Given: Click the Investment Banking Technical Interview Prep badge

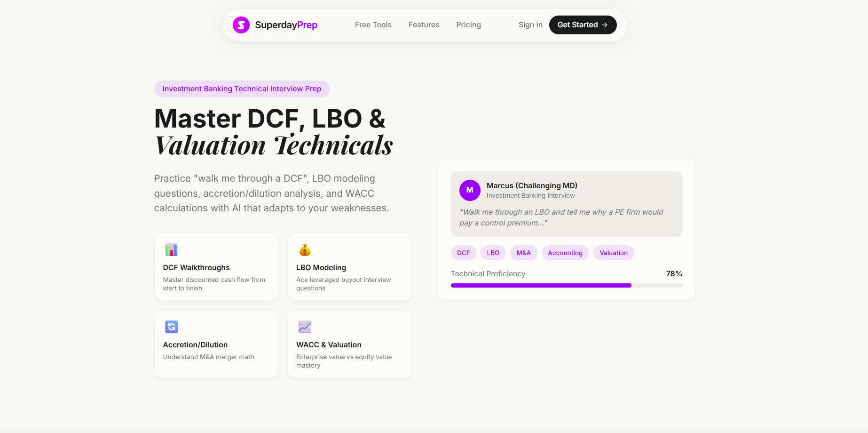Looking at the screenshot, I should 242,88.
